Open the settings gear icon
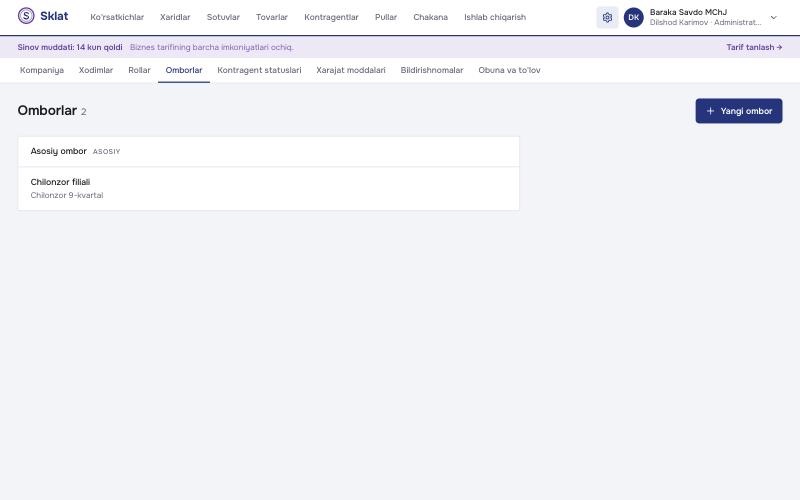Screen dimensions: 800x500 coord(607,17)
